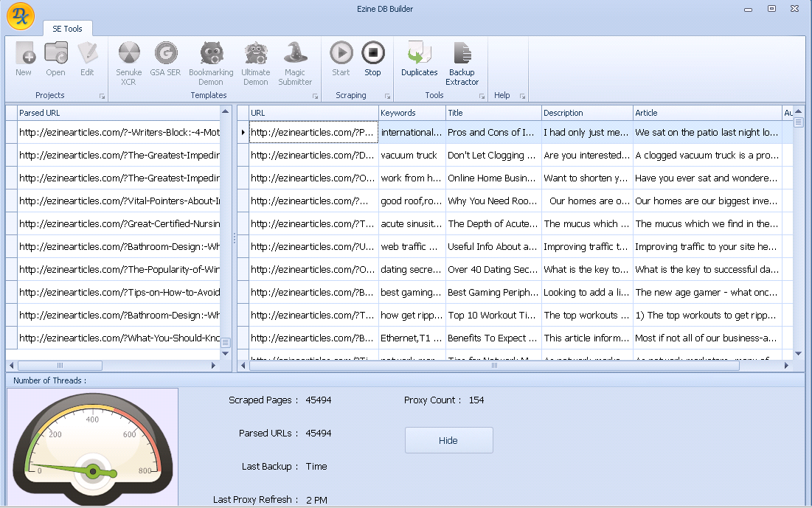Select the Great-Certified-Nursin parsed URL row
The height and width of the screenshot is (508, 812).
(x=119, y=223)
